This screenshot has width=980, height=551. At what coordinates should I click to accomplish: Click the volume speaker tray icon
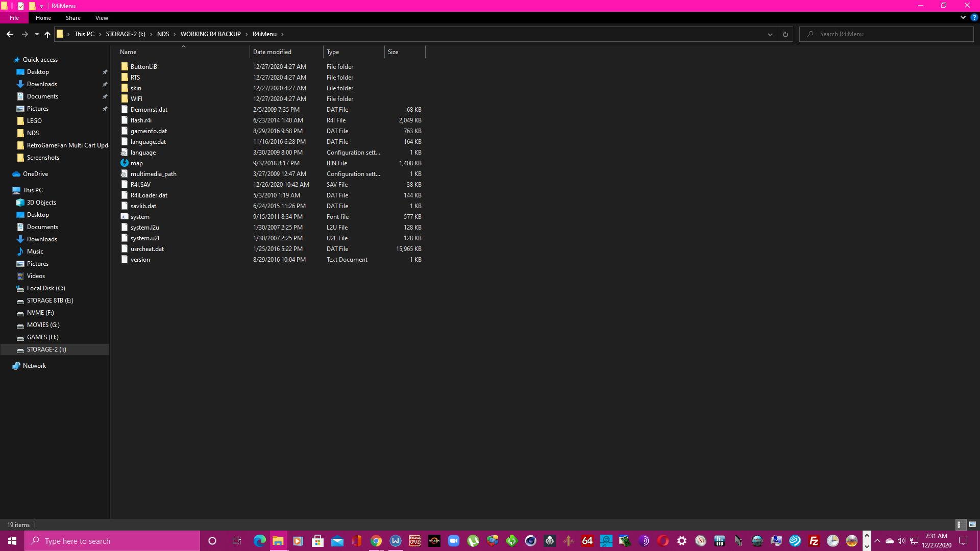(901, 541)
